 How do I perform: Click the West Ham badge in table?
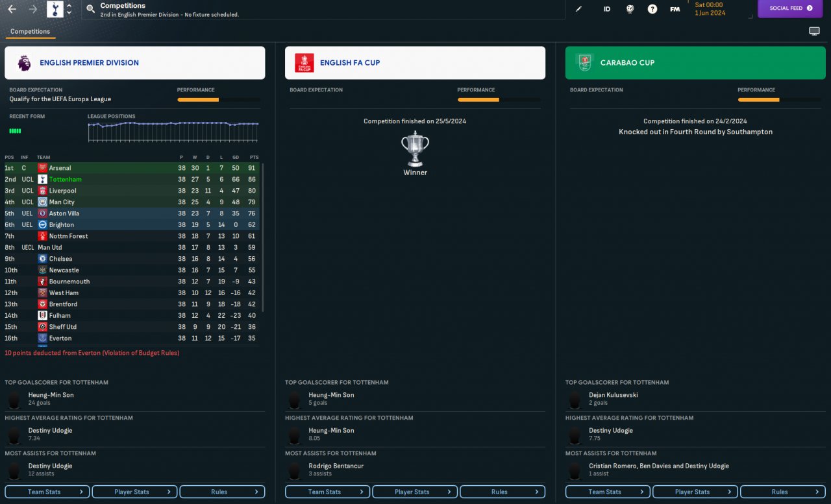coord(42,293)
